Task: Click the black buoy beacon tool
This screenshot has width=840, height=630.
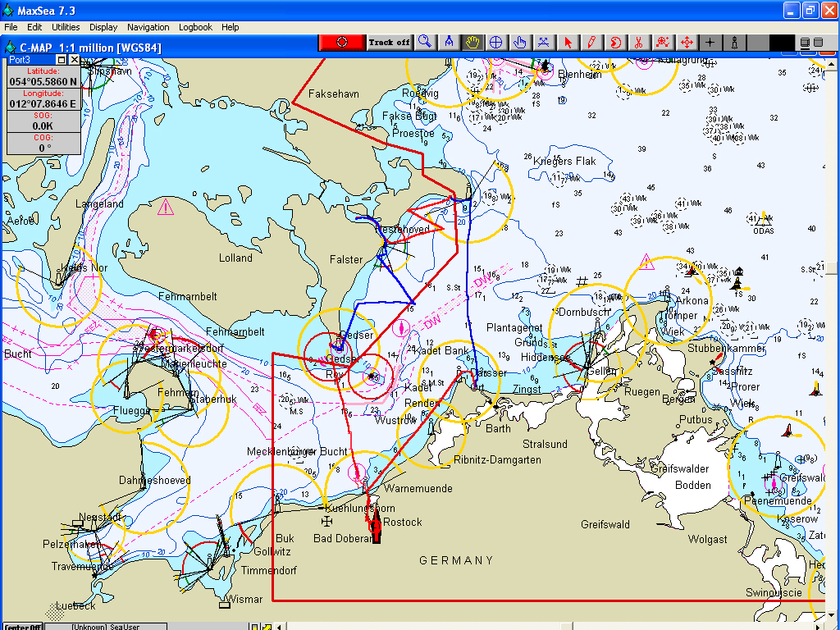Action: click(734, 43)
